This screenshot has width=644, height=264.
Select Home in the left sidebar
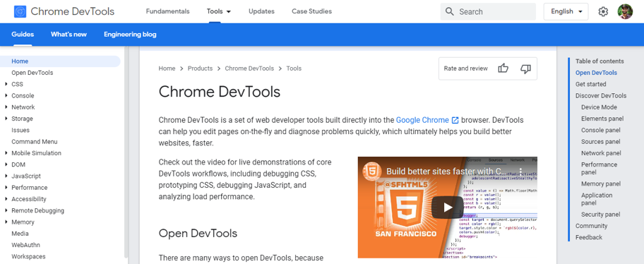click(x=60, y=61)
